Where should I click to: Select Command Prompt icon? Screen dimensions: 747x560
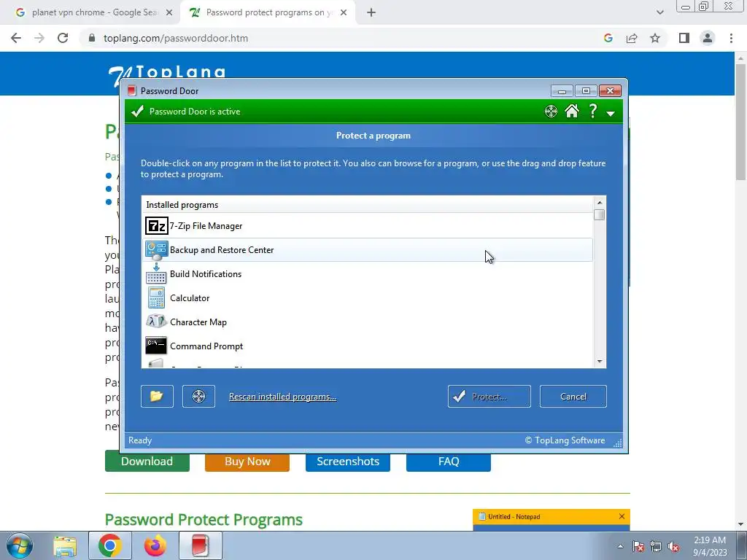tap(156, 346)
